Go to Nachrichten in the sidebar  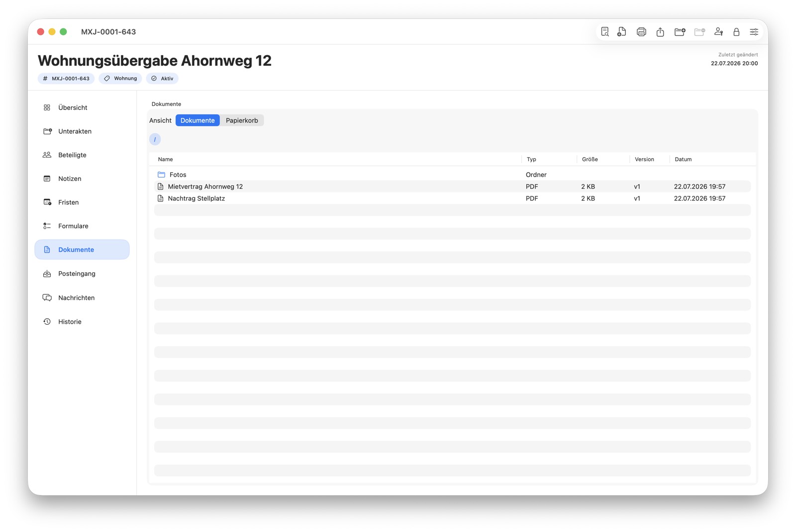pos(82,298)
